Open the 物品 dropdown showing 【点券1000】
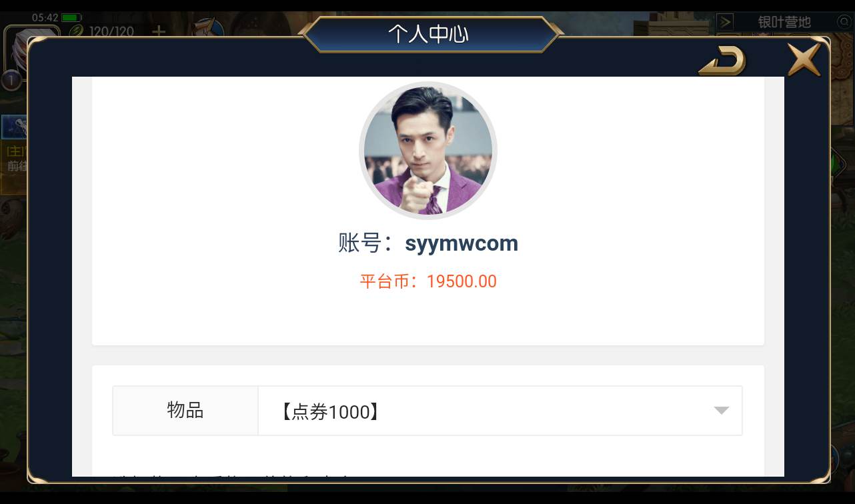The height and width of the screenshot is (504, 855). click(500, 411)
